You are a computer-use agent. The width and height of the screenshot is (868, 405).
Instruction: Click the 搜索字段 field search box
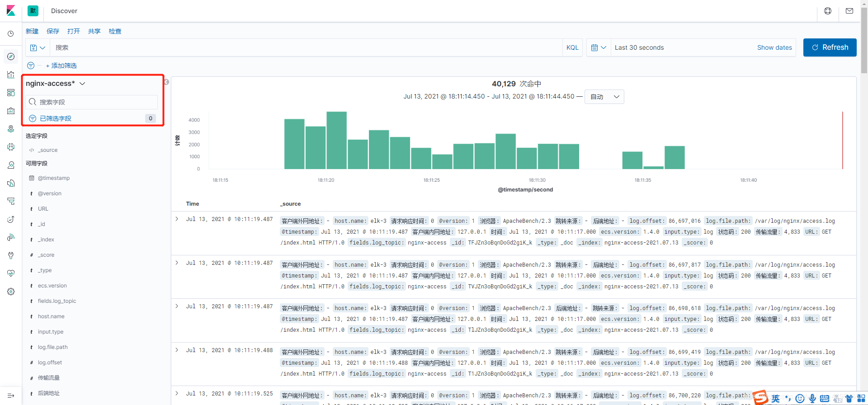tap(92, 102)
